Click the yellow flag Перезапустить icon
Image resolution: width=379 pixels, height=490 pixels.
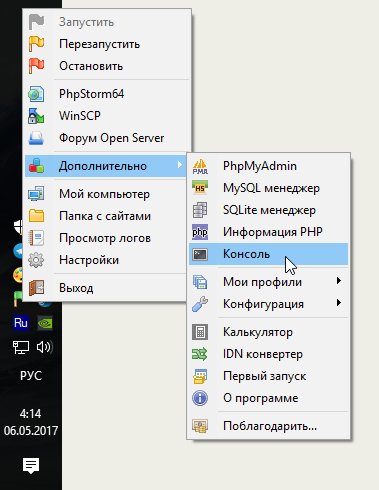tap(36, 44)
